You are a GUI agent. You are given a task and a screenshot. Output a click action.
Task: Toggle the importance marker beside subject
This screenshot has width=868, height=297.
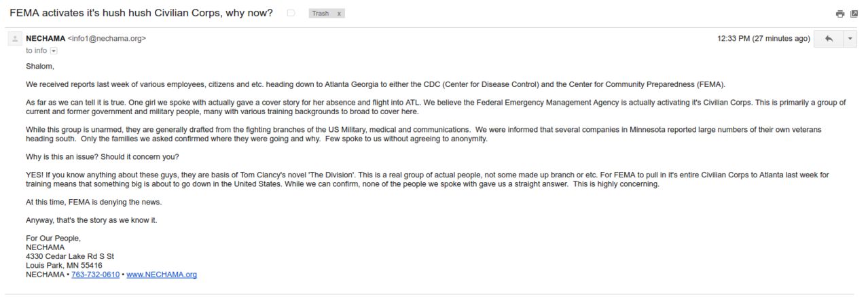click(x=291, y=13)
